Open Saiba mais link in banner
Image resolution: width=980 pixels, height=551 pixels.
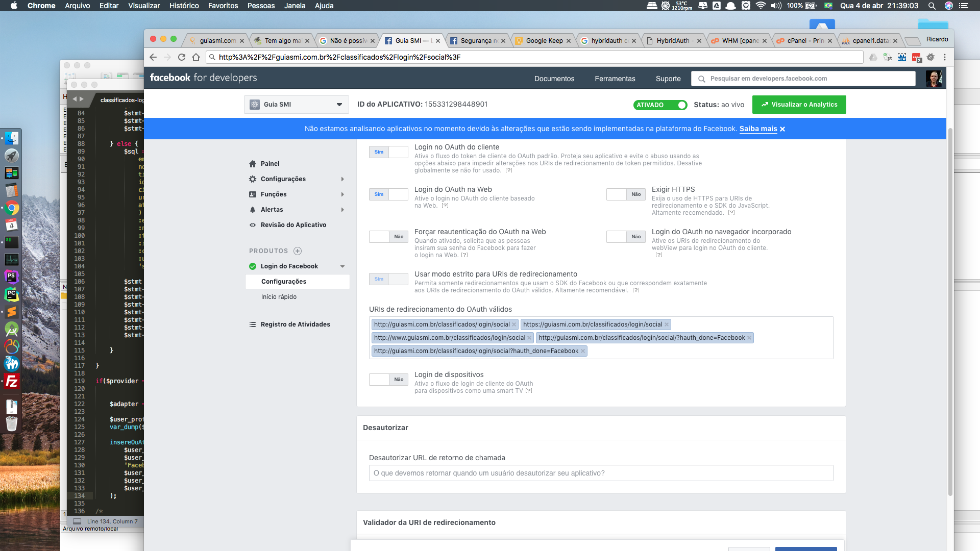click(758, 129)
